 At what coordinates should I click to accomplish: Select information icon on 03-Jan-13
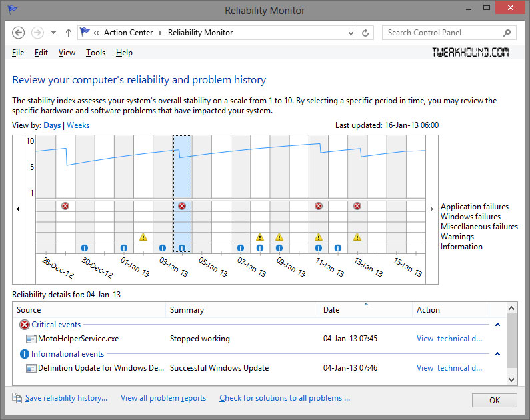[163, 248]
